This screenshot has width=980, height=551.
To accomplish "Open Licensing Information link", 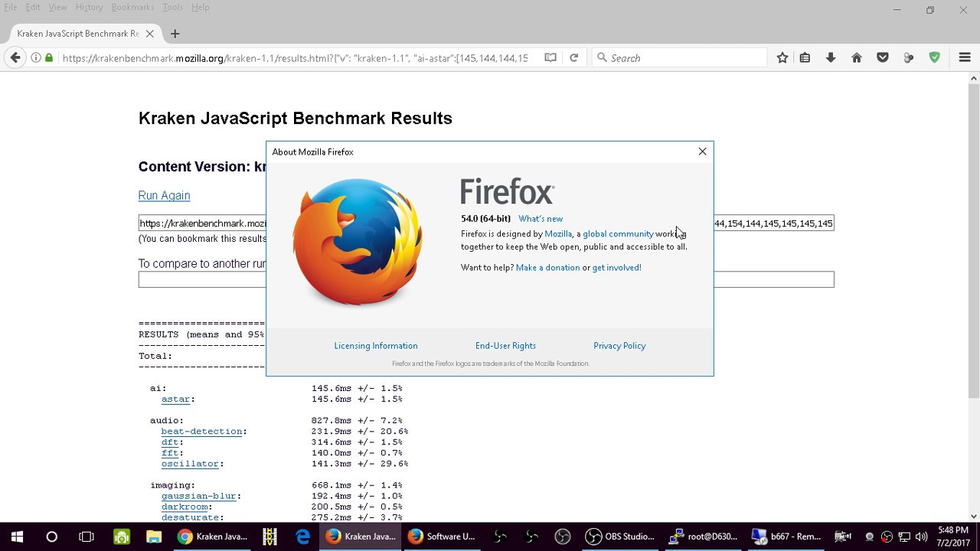I will [376, 346].
